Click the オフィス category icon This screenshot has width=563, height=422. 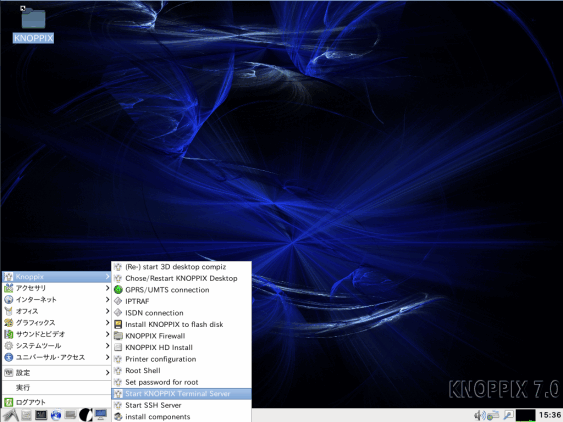point(8,311)
